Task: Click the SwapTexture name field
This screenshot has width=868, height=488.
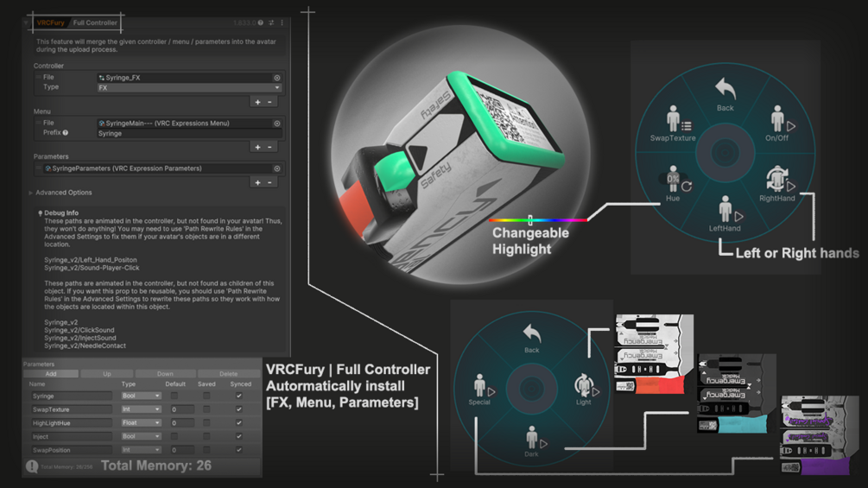Action: point(71,409)
